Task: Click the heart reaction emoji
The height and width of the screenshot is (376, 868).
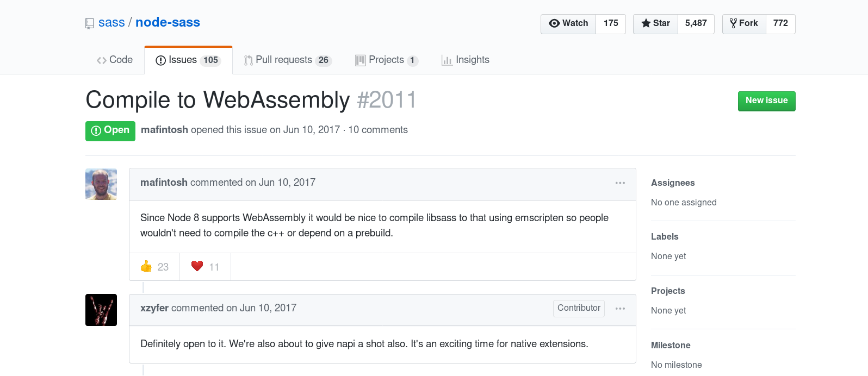Action: click(197, 266)
